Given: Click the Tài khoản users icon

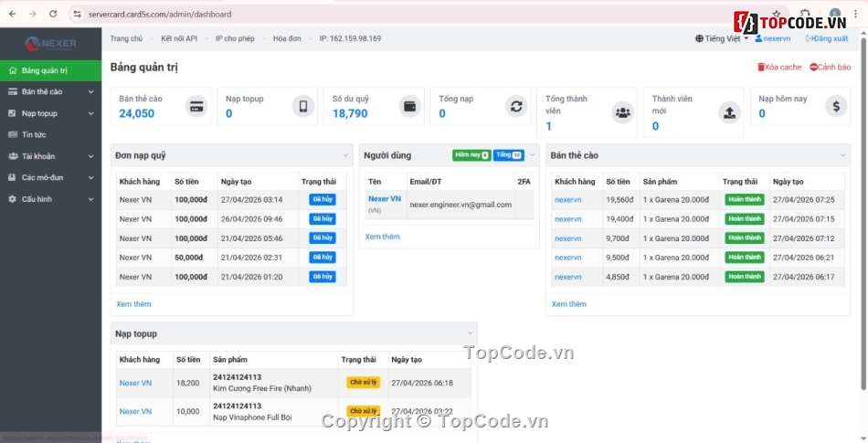Looking at the screenshot, I should (x=13, y=156).
